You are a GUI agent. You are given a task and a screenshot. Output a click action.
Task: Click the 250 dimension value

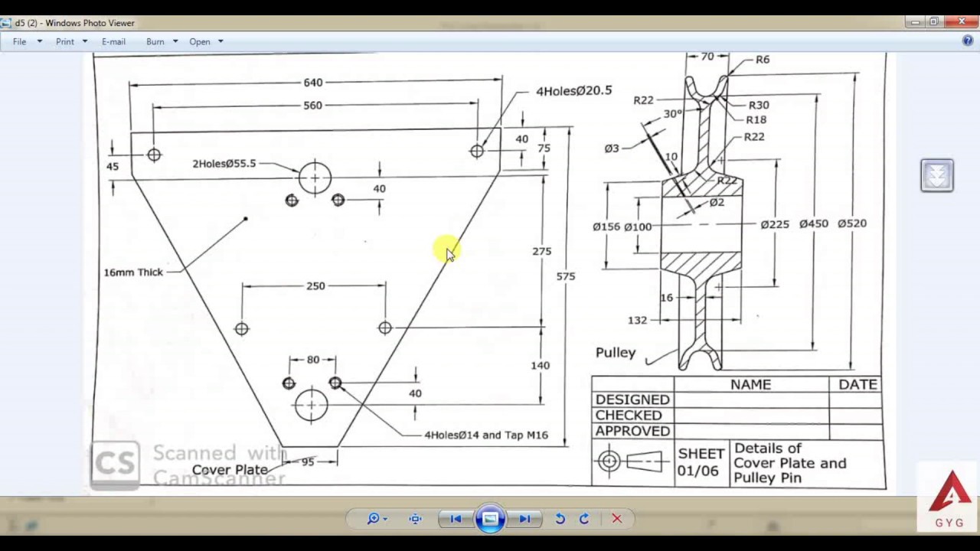point(315,286)
